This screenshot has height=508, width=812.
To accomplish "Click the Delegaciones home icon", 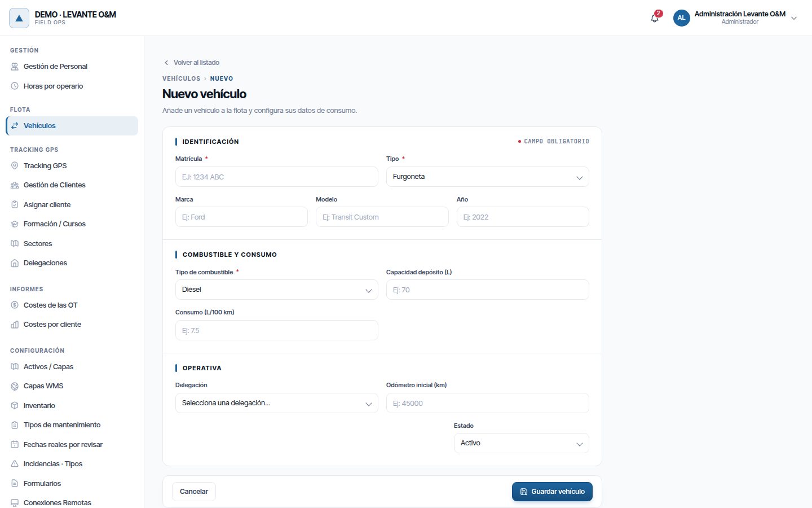I will (x=15, y=263).
